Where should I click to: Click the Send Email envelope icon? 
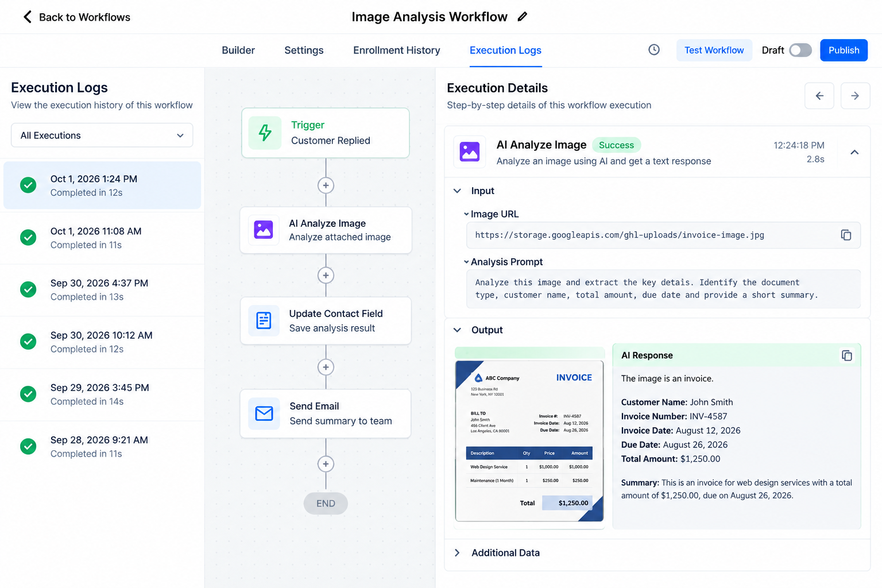(264, 413)
